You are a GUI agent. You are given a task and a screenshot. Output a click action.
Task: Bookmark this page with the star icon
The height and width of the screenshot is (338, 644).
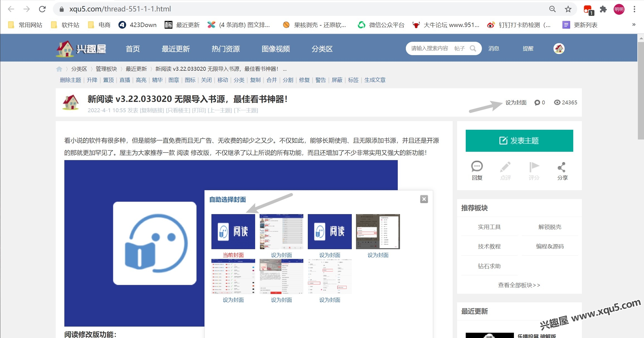[x=568, y=9]
